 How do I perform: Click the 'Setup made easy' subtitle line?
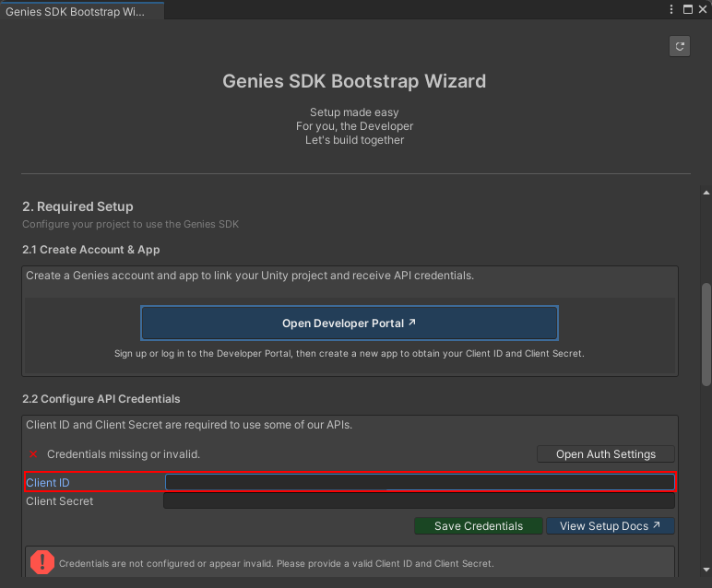tap(354, 112)
